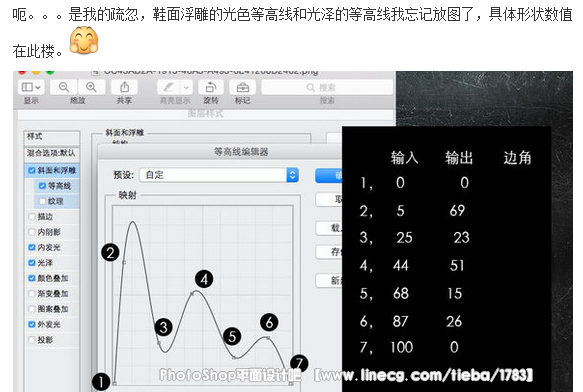Toggle the 等高线 checkbox
Screen dimensions: 583x392
[x=42, y=186]
